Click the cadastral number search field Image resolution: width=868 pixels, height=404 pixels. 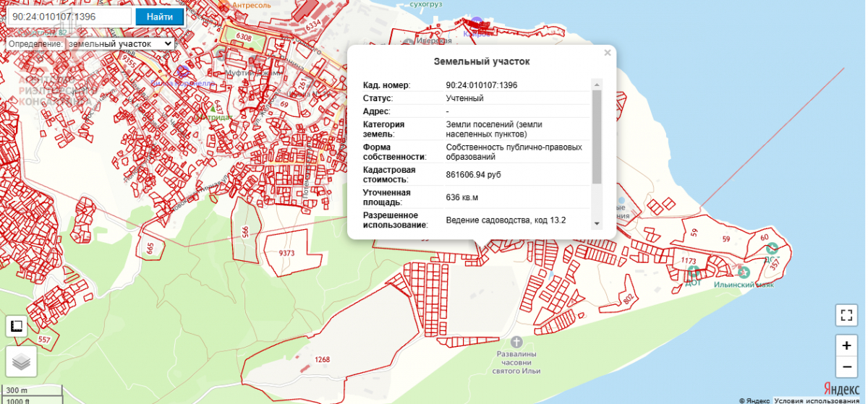point(67,17)
